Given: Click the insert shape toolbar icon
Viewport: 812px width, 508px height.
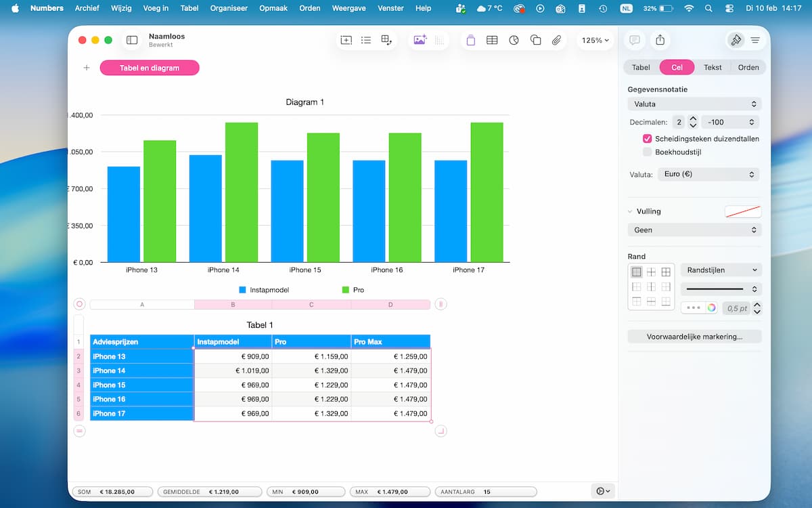Looking at the screenshot, I should 535,41.
